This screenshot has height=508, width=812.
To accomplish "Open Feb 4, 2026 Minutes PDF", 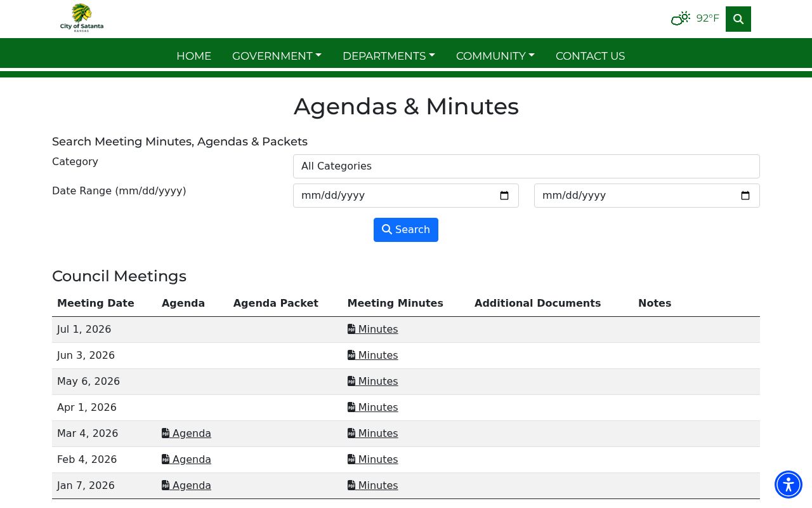I will click(373, 459).
